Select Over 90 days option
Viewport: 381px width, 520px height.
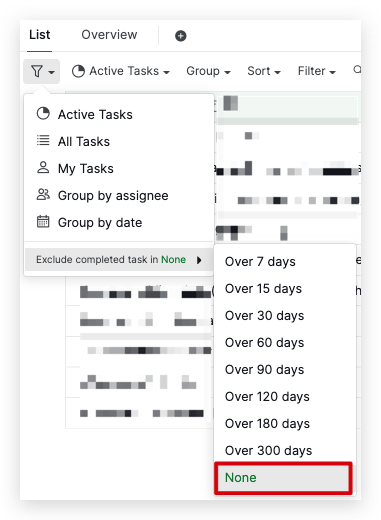click(x=285, y=370)
